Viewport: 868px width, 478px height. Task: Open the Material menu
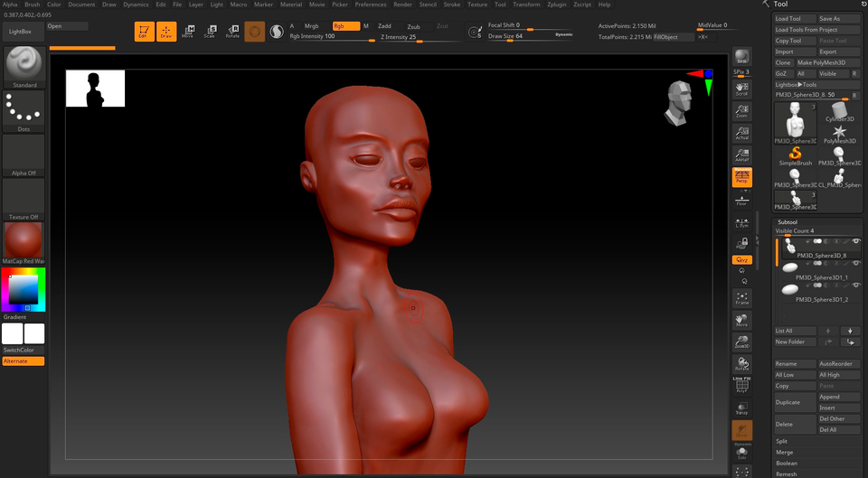(290, 5)
